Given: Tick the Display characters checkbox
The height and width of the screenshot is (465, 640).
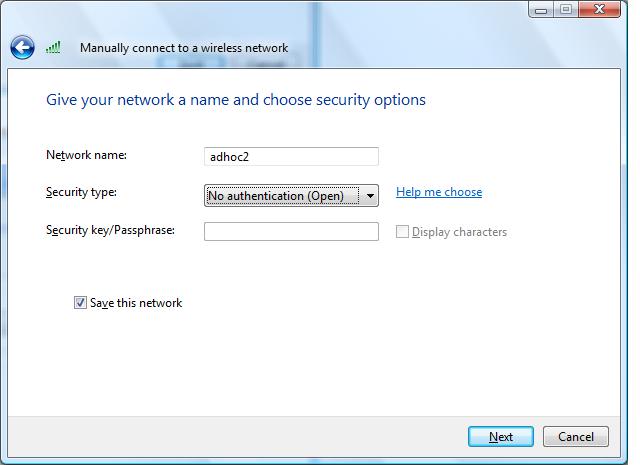Looking at the screenshot, I should (x=402, y=231).
